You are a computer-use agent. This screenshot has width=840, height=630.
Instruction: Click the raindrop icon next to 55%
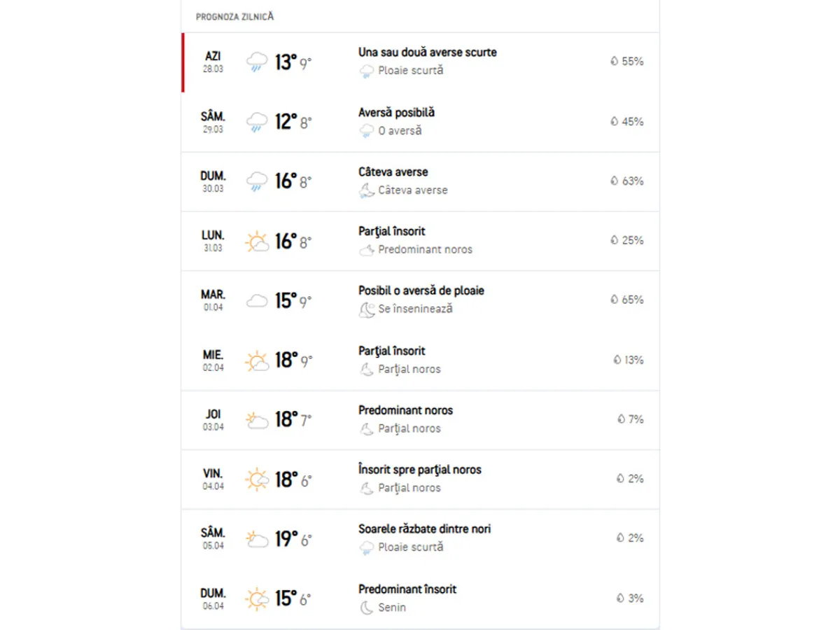click(614, 62)
